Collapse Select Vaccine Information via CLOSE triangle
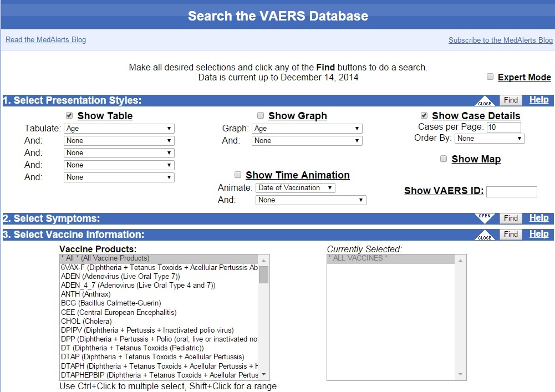Image resolution: width=555 pixels, height=392 pixels. (x=485, y=236)
